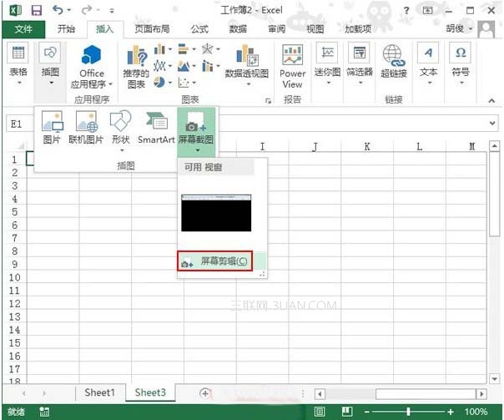Select the Sheet3 worksheet tab
The height and width of the screenshot is (420, 504).
[x=150, y=392]
